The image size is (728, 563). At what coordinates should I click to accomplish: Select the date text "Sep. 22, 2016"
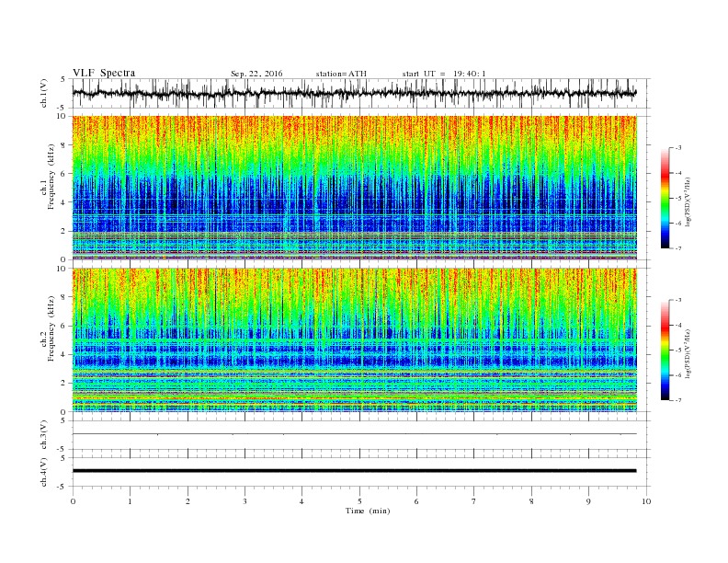[256, 74]
